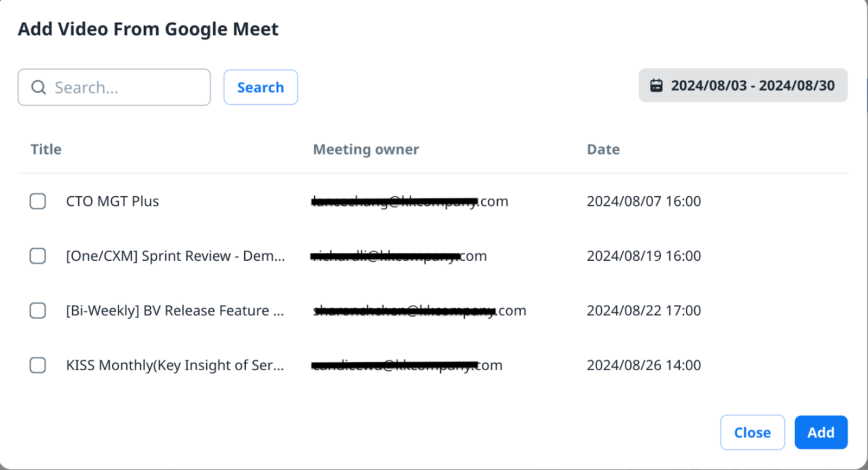Click the Title column header
868x470 pixels.
click(46, 150)
